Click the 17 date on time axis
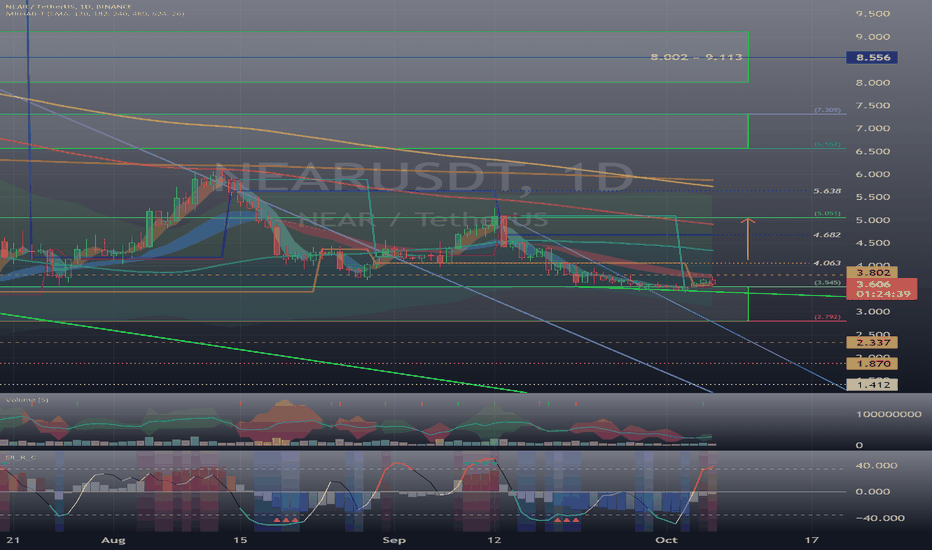The image size is (932, 550). (x=811, y=540)
